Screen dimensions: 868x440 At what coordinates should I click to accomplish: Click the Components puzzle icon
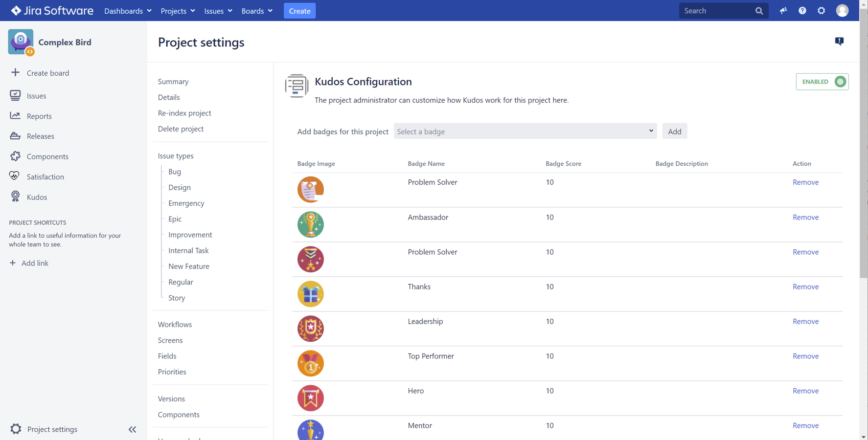(15, 156)
